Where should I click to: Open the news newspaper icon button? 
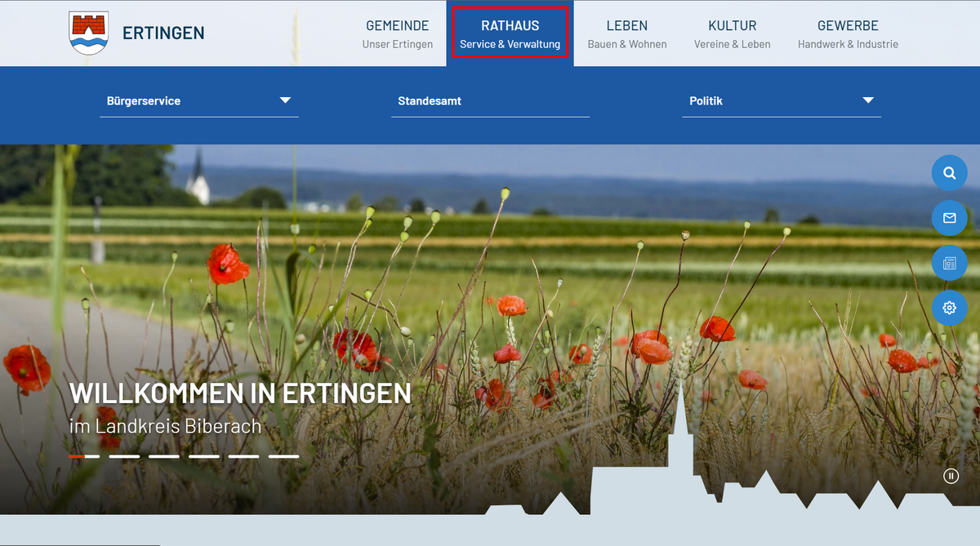(949, 263)
